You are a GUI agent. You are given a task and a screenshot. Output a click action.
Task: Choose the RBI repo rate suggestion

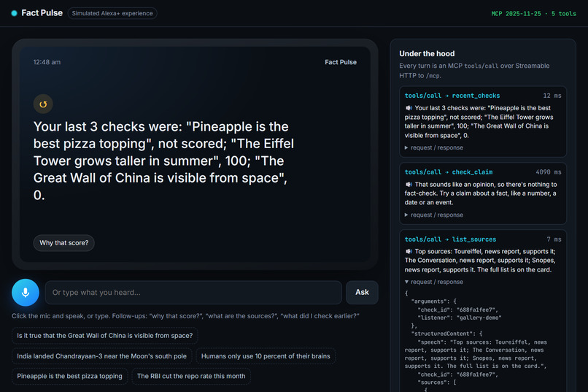pyautogui.click(x=191, y=376)
